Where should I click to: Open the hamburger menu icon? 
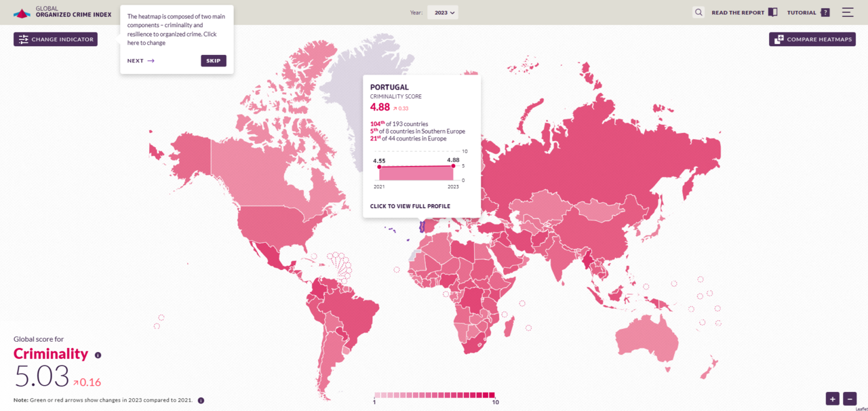click(848, 12)
